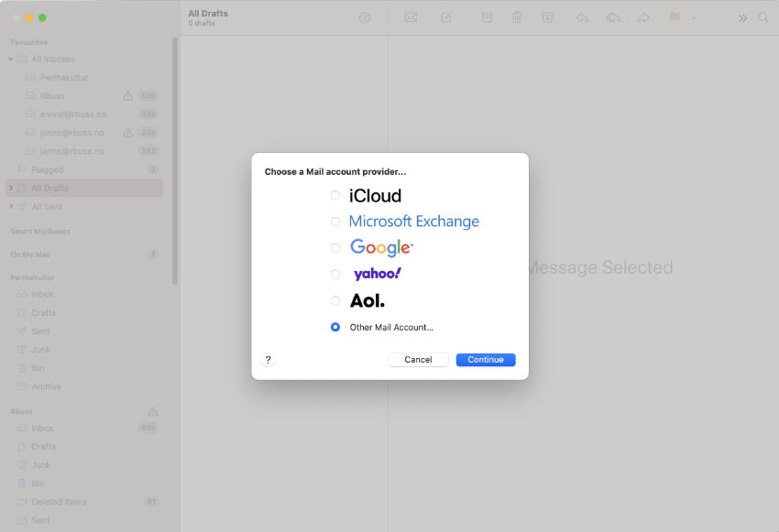
Task: Open the message filter icon
Action: [x=365, y=17]
